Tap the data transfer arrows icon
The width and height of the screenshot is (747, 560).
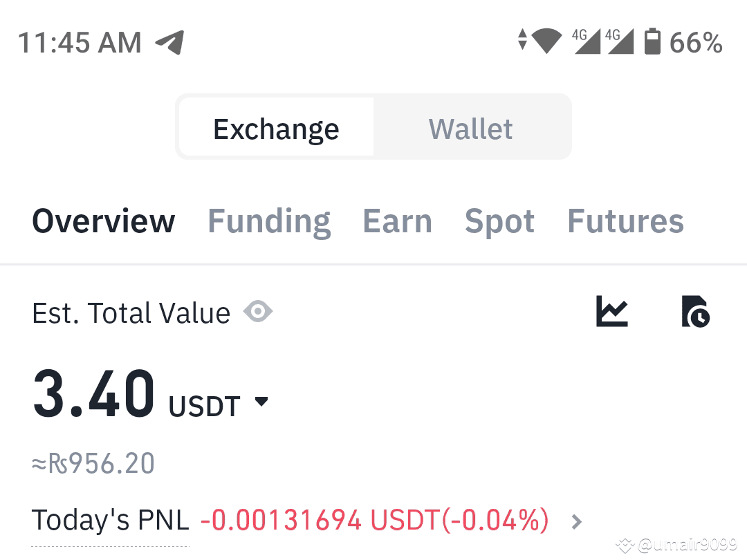[523, 39]
